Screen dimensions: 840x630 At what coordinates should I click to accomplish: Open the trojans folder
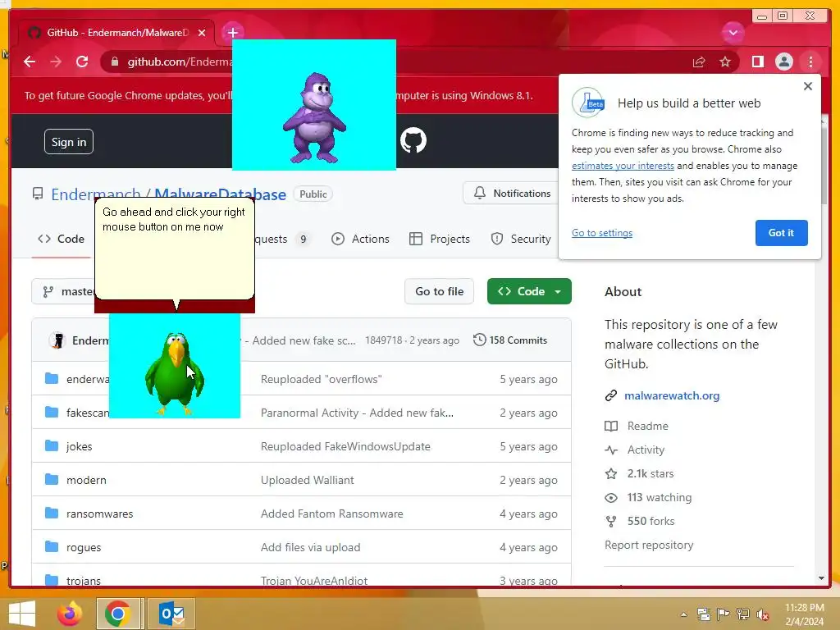click(84, 581)
